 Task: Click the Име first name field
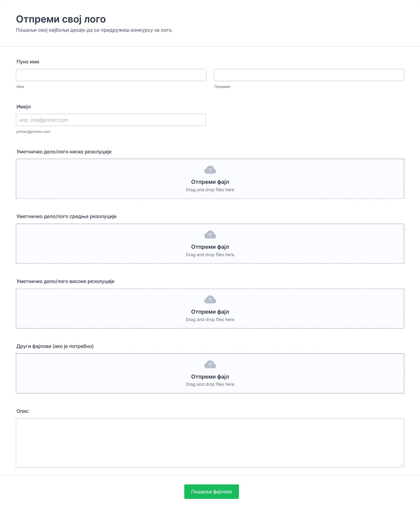point(111,75)
